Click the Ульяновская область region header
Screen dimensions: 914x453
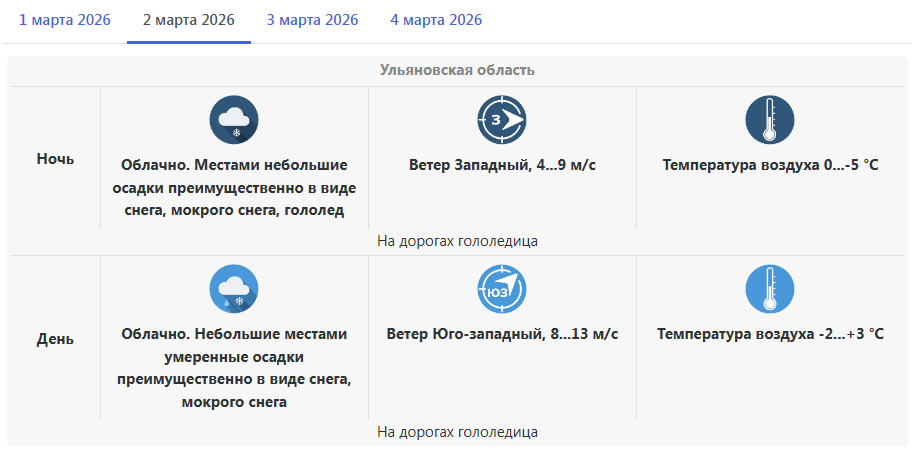[457, 70]
